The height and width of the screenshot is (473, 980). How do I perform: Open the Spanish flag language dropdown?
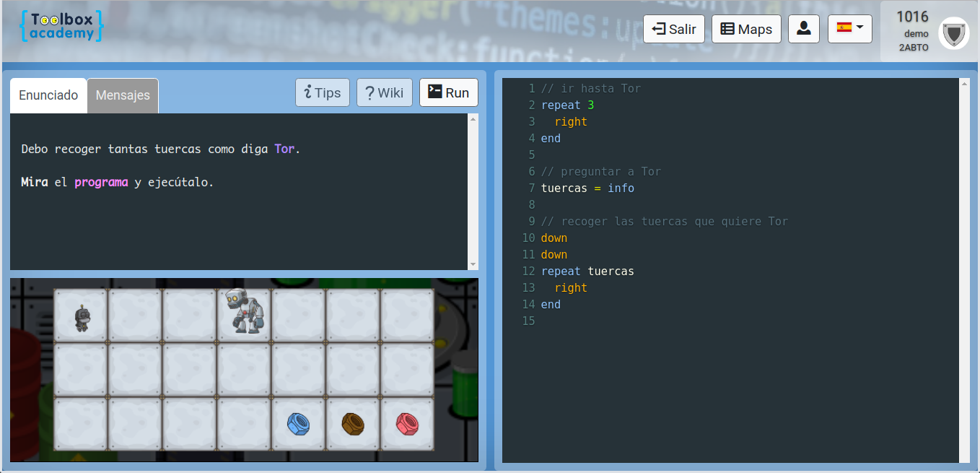(x=849, y=29)
